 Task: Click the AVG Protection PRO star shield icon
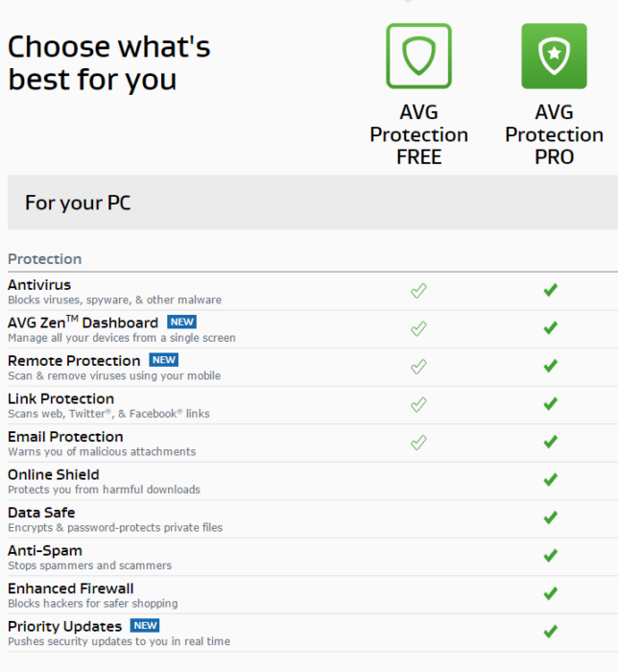pos(555,56)
